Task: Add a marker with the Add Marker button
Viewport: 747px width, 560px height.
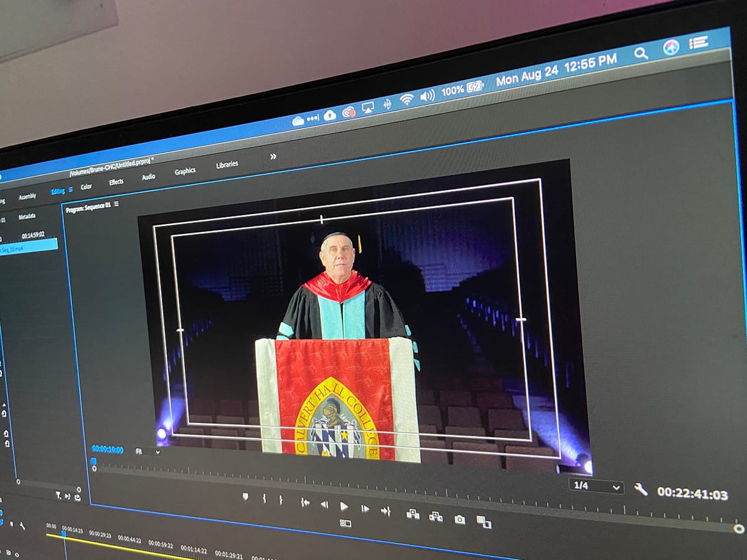Action: (x=246, y=497)
